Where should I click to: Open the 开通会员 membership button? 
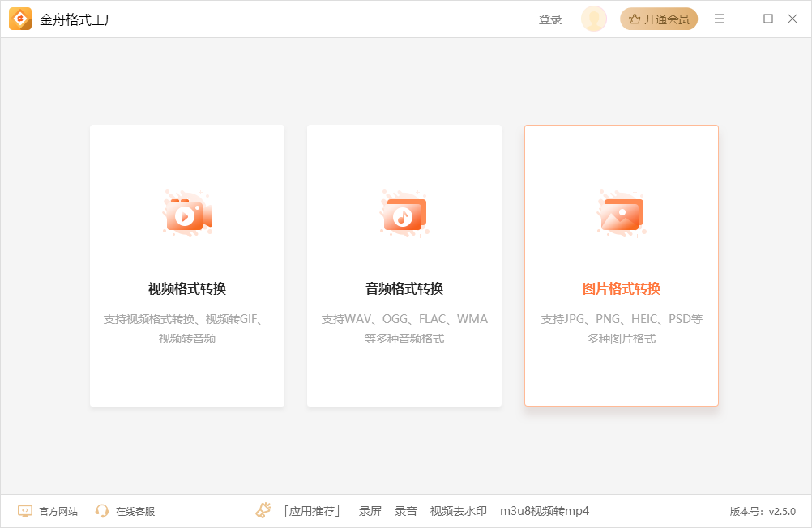(658, 18)
